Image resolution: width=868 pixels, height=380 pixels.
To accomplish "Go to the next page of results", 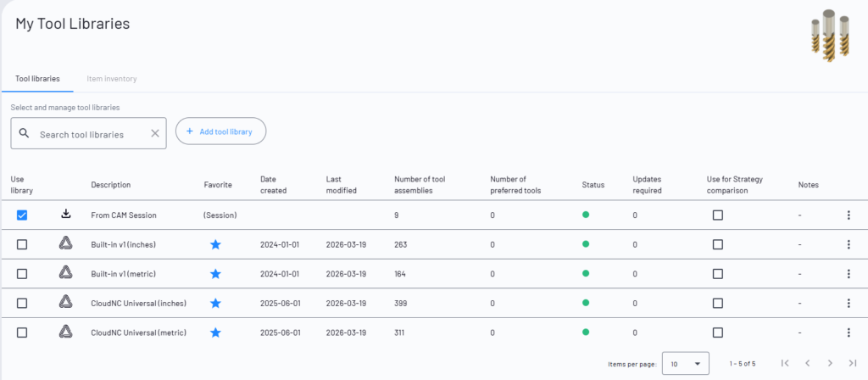I will (x=830, y=363).
